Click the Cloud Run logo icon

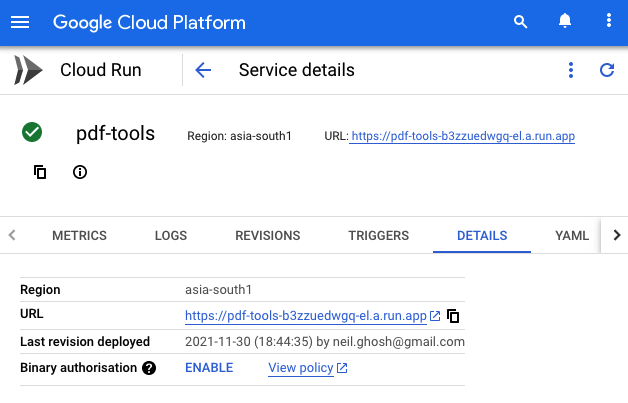28,70
